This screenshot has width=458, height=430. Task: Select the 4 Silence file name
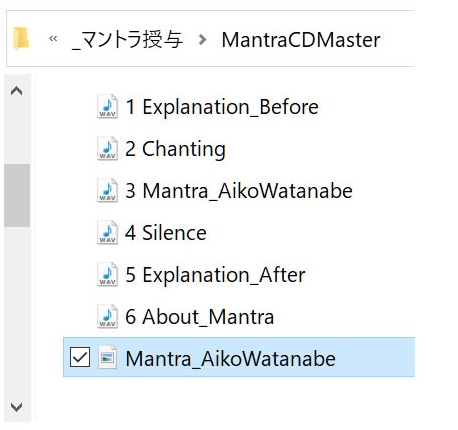(166, 233)
